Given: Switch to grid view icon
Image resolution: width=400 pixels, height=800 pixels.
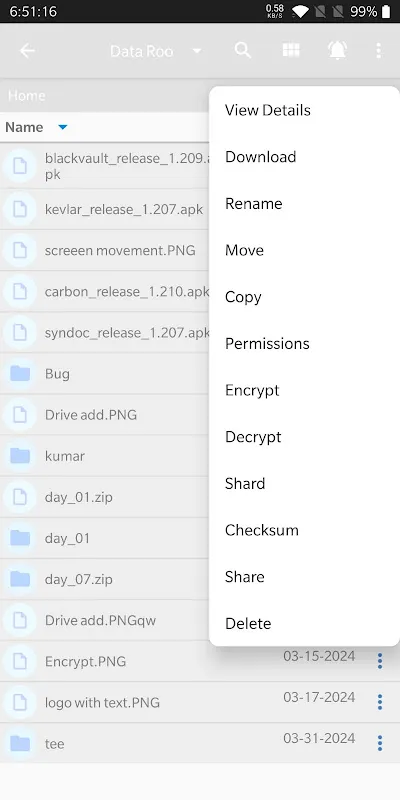Looking at the screenshot, I should (x=291, y=50).
